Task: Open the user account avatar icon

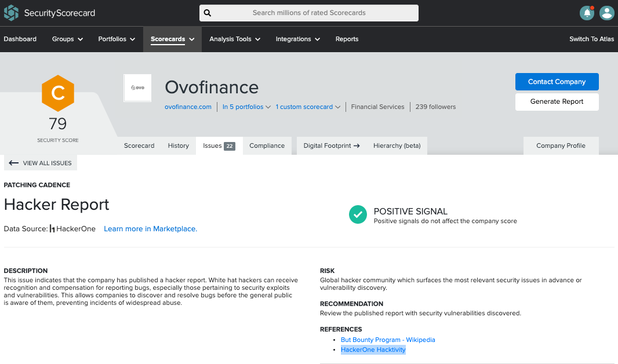Action: (606, 13)
